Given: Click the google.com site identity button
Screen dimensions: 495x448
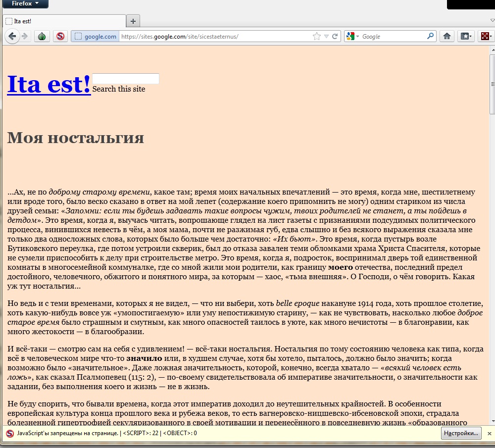Looking at the screenshot, I should coord(95,36).
